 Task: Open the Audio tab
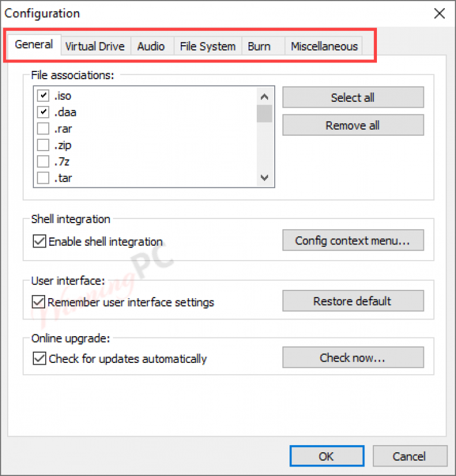pyautogui.click(x=151, y=46)
